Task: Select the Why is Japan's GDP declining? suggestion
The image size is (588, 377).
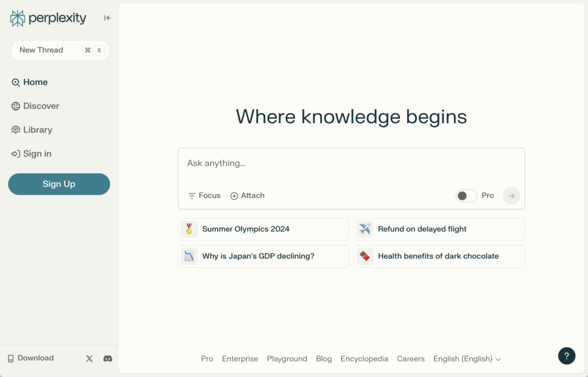Action: click(264, 256)
